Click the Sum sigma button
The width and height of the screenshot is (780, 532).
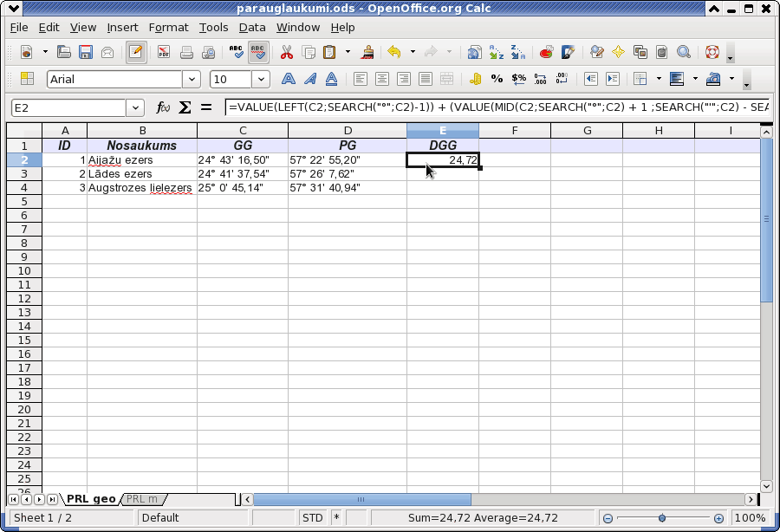[185, 107]
